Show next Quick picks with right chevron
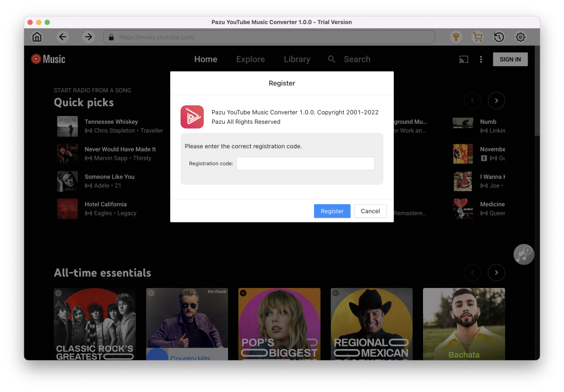Screen dimensions: 564x392 click(496, 101)
